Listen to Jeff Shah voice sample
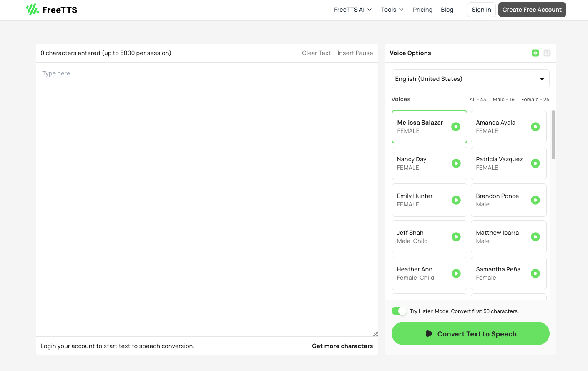This screenshot has height=371, width=588. [456, 237]
